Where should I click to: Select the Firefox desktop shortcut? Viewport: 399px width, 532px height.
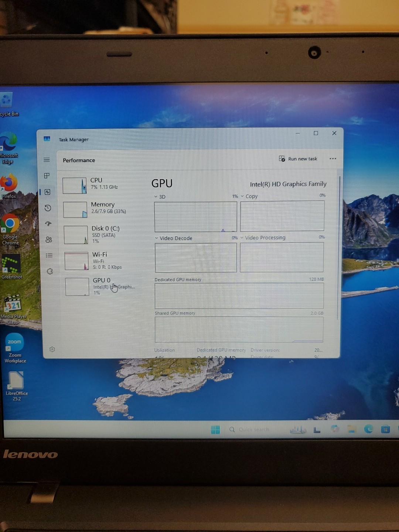pyautogui.click(x=9, y=186)
